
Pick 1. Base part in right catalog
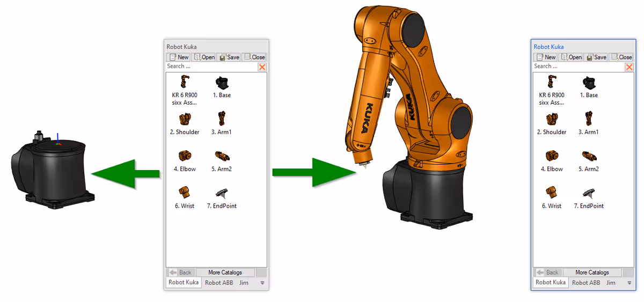point(589,87)
